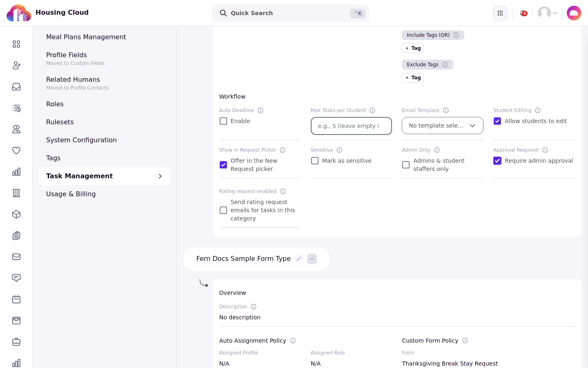Screen dimensions: 588x368
Task: Uncheck Allow students to edit
Action: (497, 121)
